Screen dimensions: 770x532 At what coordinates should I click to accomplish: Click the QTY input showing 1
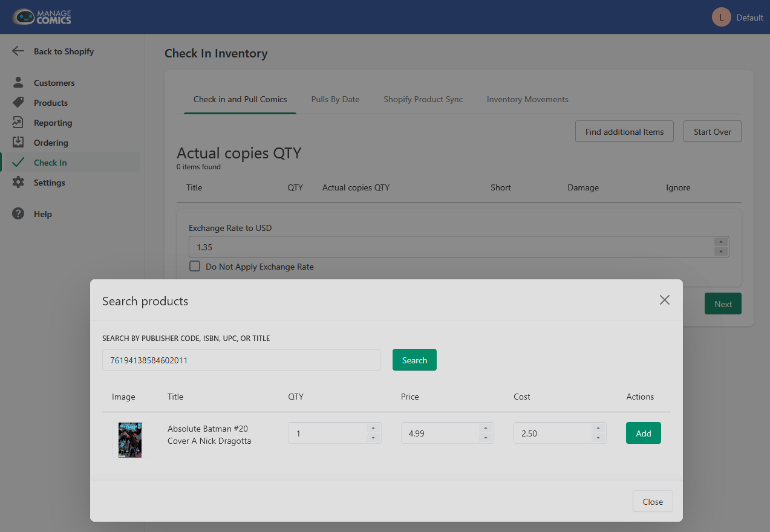click(334, 433)
